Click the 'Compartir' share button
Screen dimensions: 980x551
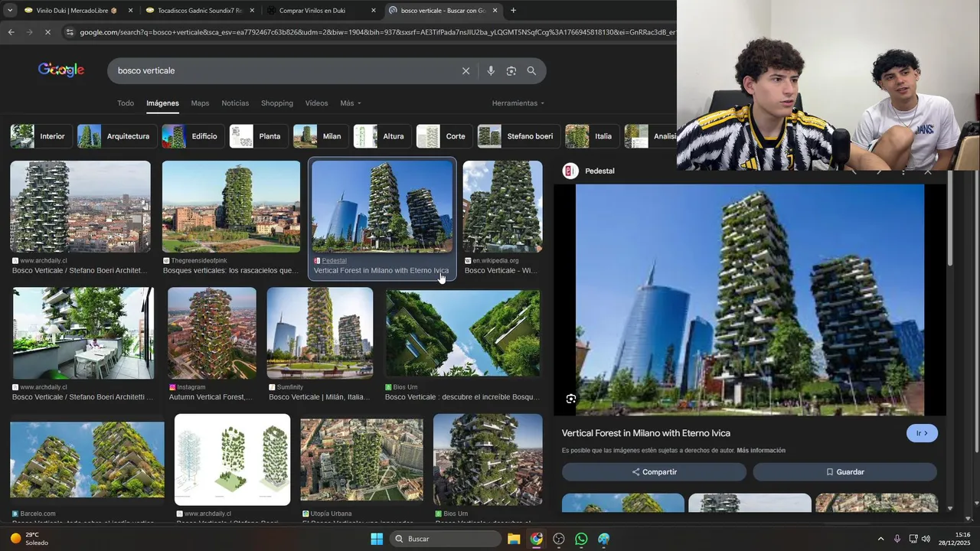tap(654, 472)
